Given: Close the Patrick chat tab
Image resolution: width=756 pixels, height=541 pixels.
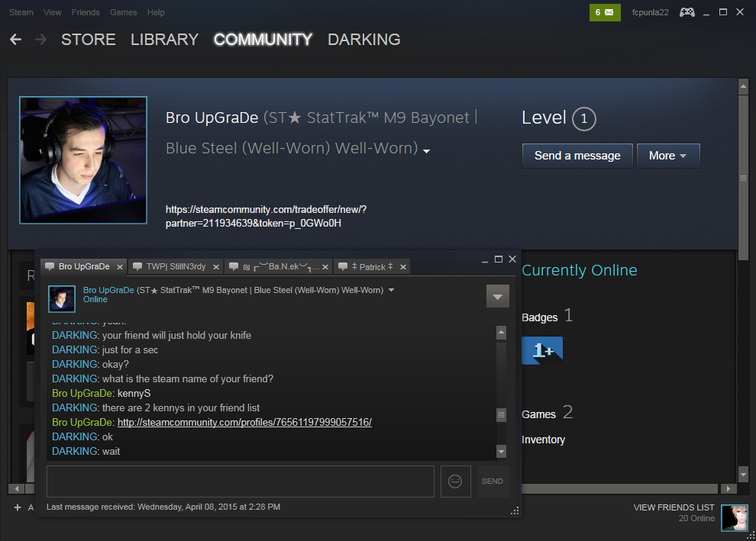Looking at the screenshot, I should pos(403,267).
